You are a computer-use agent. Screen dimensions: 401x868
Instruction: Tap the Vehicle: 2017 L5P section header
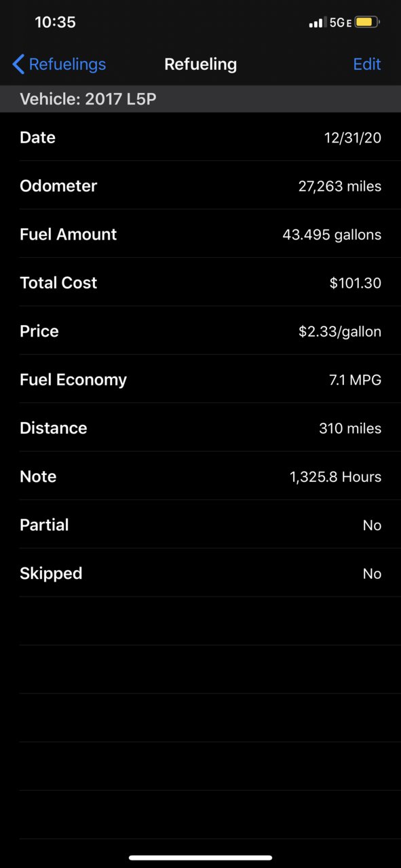click(x=200, y=99)
